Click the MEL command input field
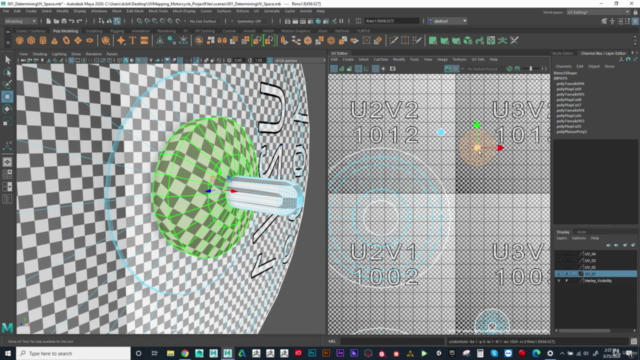This screenshot has width=640, height=360. point(392,341)
